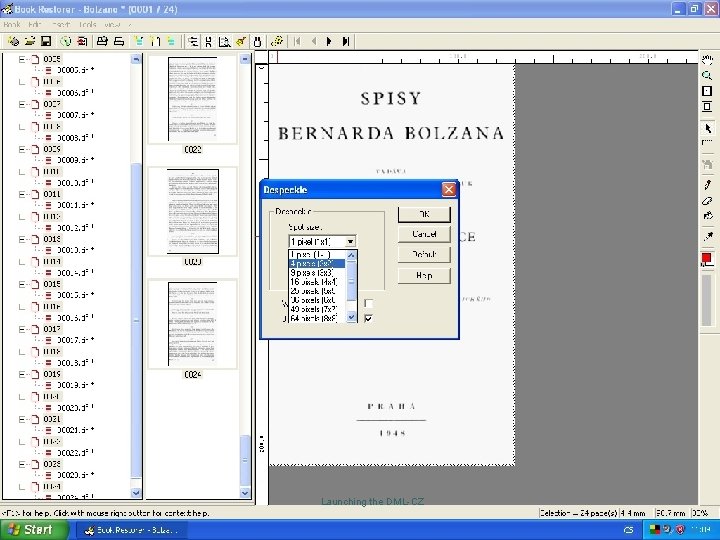720x540 pixels.
Task: Click the mouse-shaped toolbar icon
Action: pyautogui.click(x=257, y=42)
